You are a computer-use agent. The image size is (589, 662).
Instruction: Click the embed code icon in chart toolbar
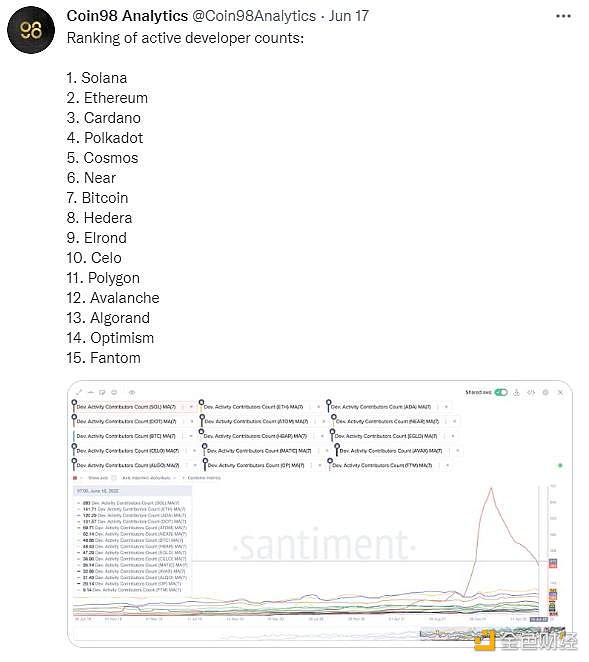pyautogui.click(x=531, y=392)
